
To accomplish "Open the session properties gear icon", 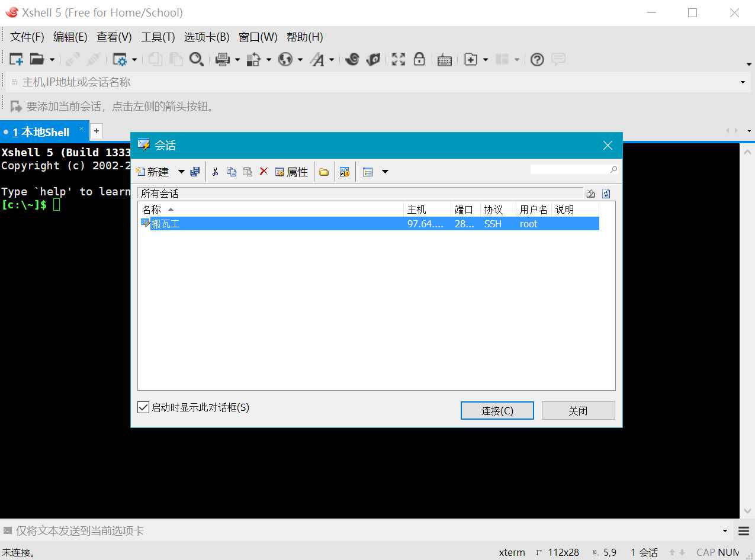I will [120, 59].
